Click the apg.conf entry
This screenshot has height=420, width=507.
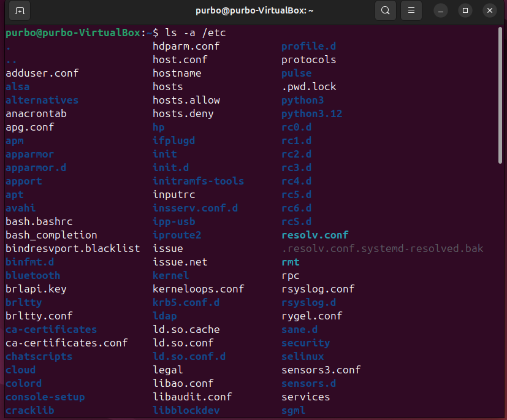[30, 127]
